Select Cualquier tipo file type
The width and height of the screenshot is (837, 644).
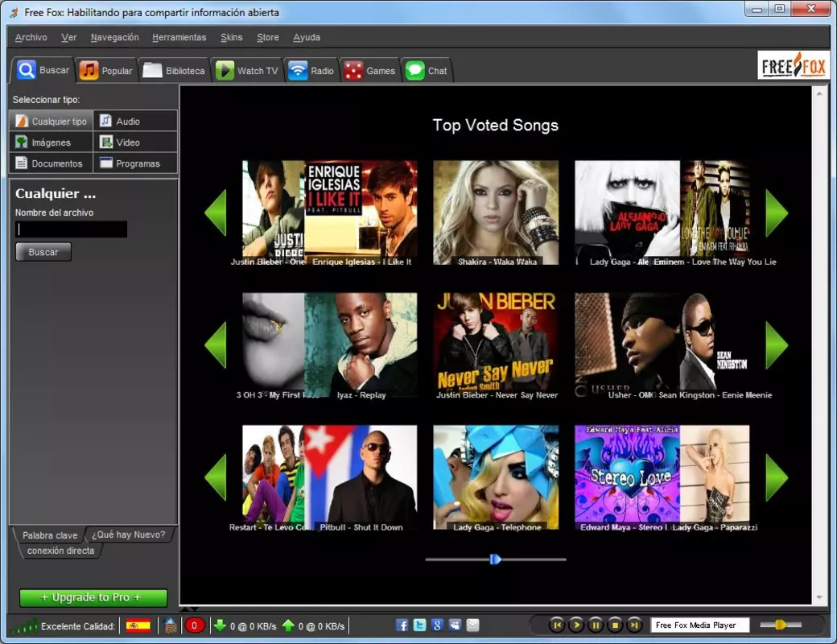(52, 122)
